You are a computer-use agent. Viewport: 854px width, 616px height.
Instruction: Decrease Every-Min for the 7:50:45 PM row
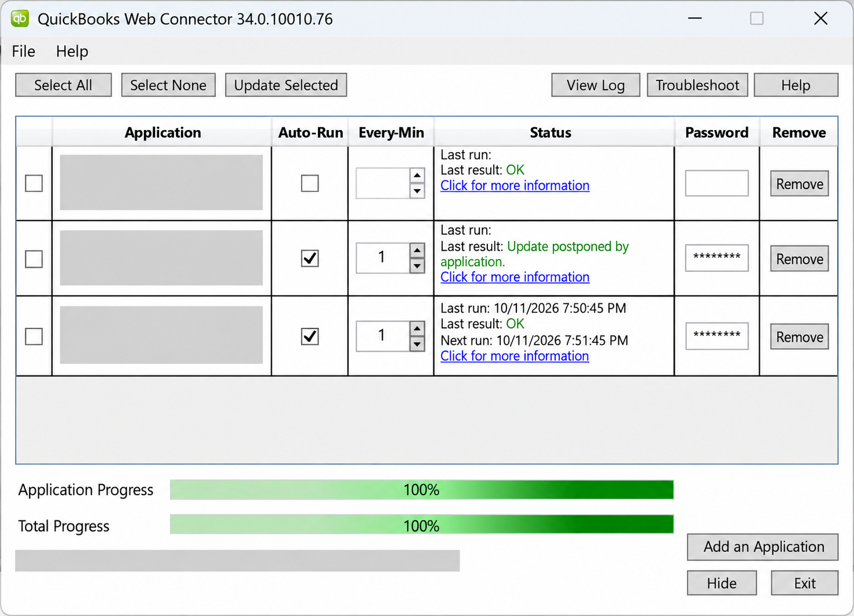click(417, 344)
